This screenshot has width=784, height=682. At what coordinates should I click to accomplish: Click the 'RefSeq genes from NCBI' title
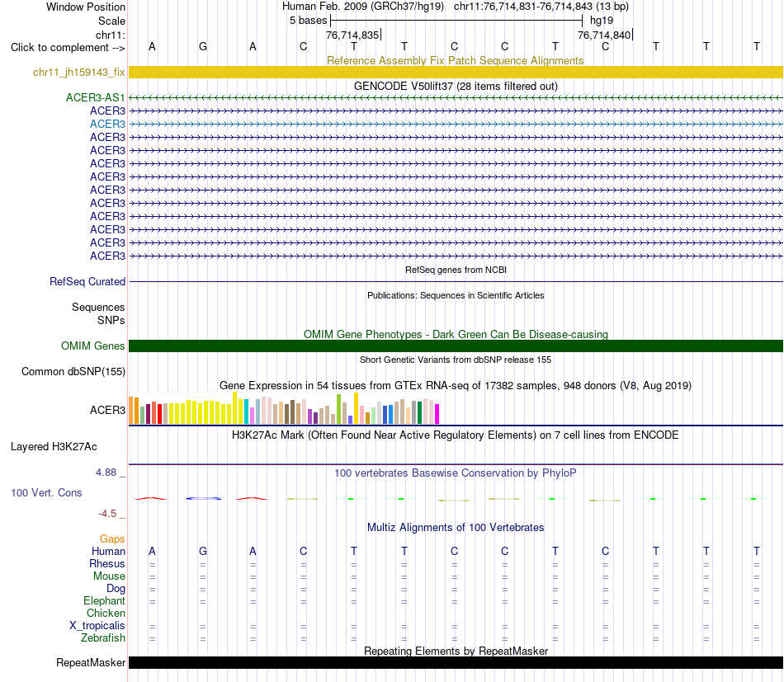pyautogui.click(x=456, y=270)
